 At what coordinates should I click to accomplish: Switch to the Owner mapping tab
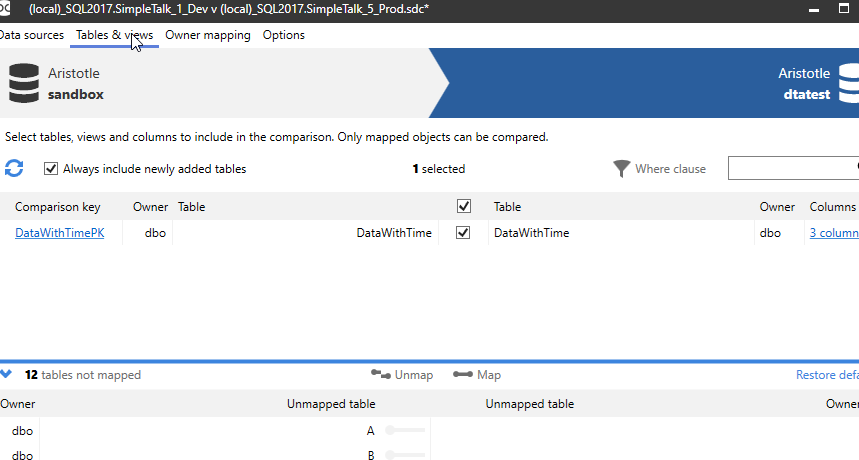coord(207,35)
